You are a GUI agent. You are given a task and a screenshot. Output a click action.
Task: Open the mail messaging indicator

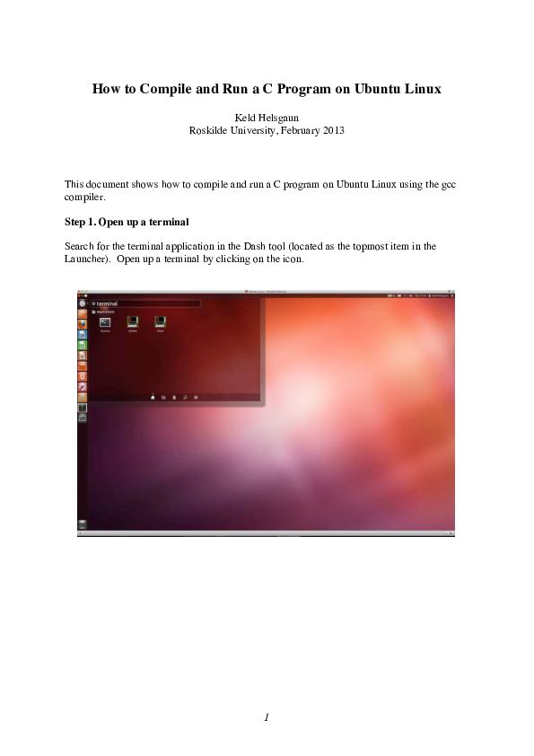click(x=399, y=296)
